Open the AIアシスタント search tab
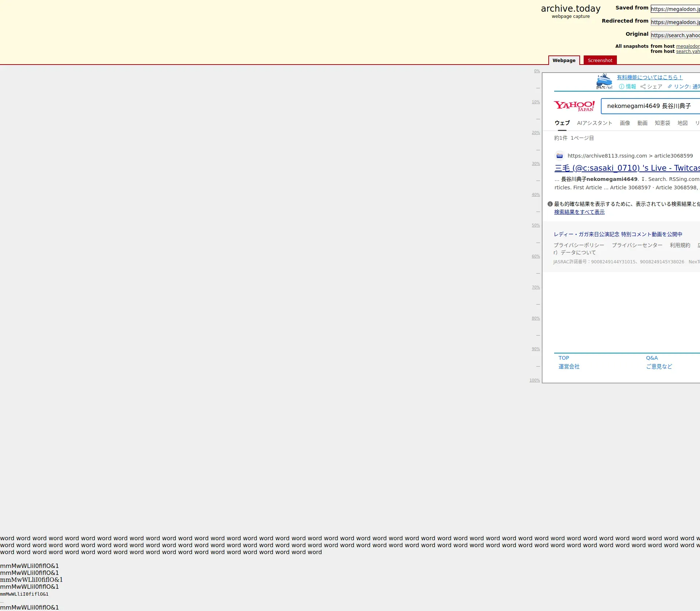Screen dimensions: 700x611 pyautogui.click(x=594, y=123)
